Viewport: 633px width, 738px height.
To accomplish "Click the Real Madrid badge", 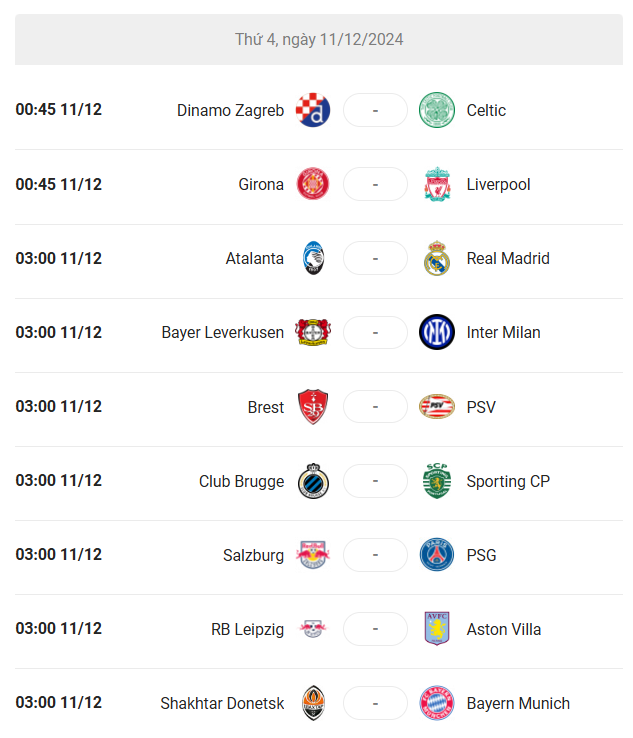I will 437,258.
